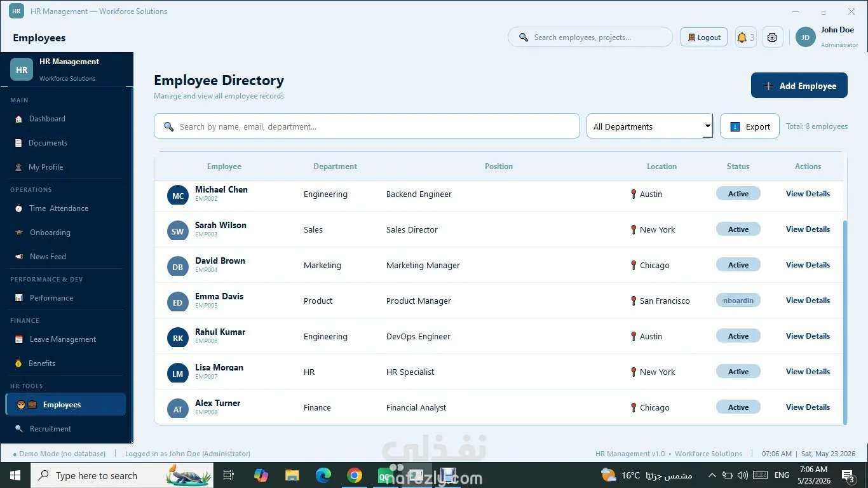
Task: Select Employees in HR Tools
Action: [x=66, y=405]
